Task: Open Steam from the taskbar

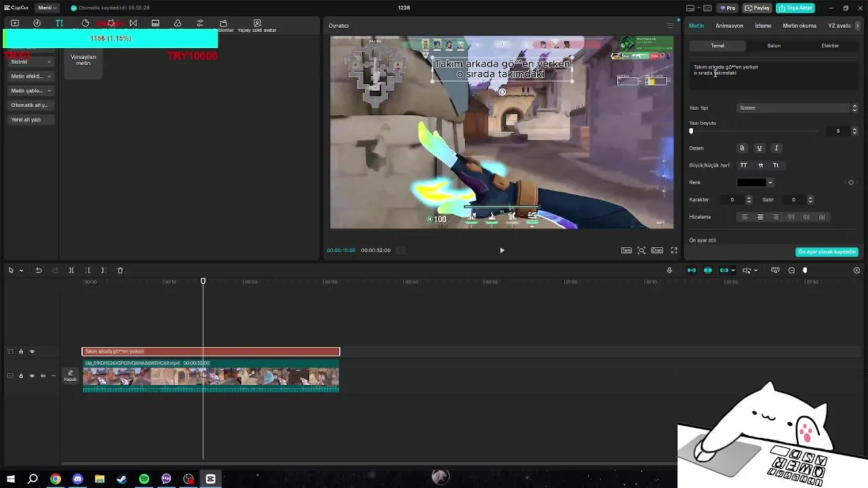Action: coord(121,479)
